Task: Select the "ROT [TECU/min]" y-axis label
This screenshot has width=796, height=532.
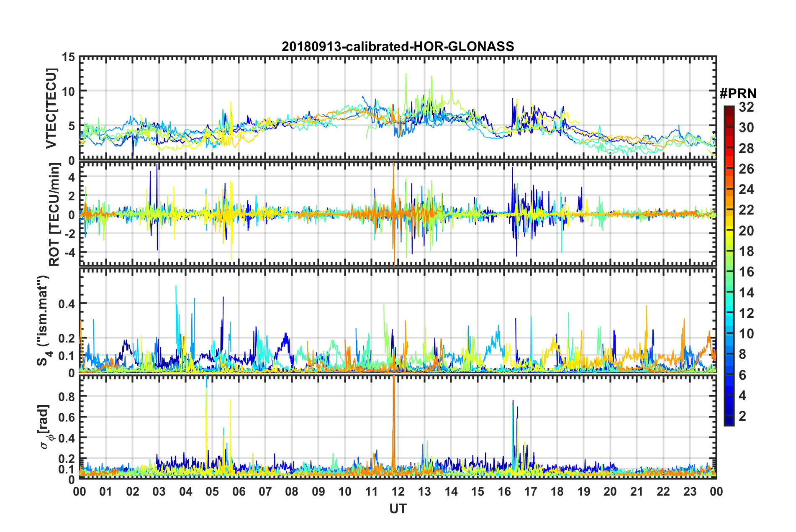Action: (x=54, y=215)
